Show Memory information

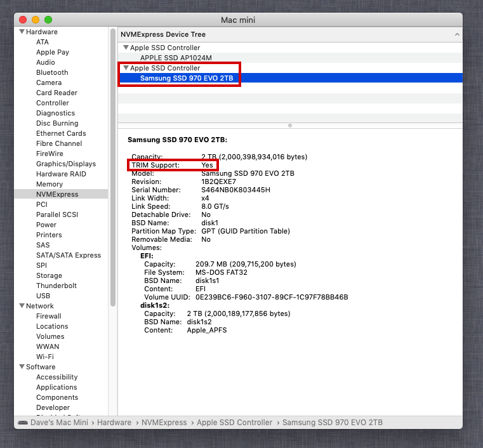pos(50,184)
